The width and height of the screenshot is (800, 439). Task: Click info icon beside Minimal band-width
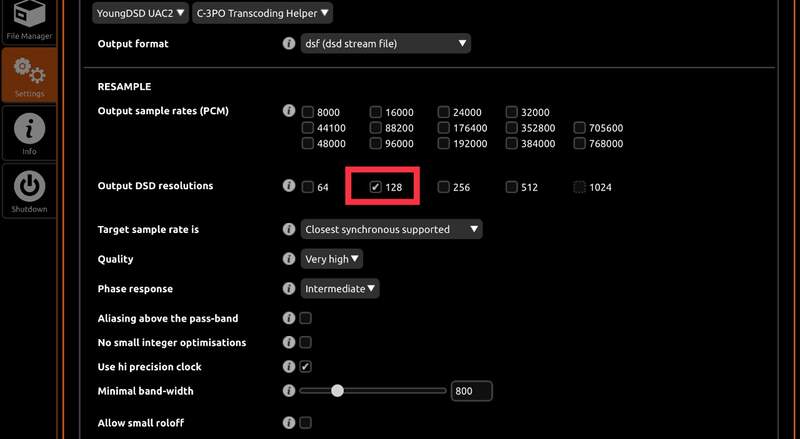click(x=289, y=391)
